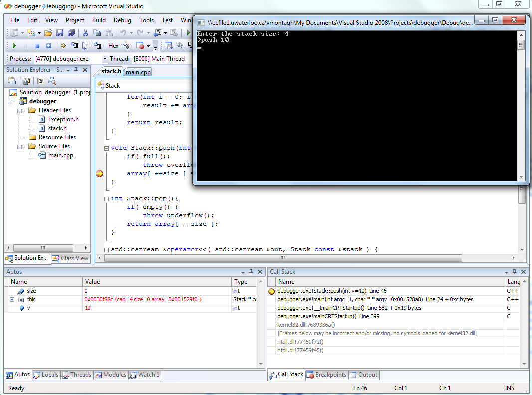Viewport: 532px width, 395px height.
Task: Select Exception.h in Solution Explorer
Action: tap(63, 119)
